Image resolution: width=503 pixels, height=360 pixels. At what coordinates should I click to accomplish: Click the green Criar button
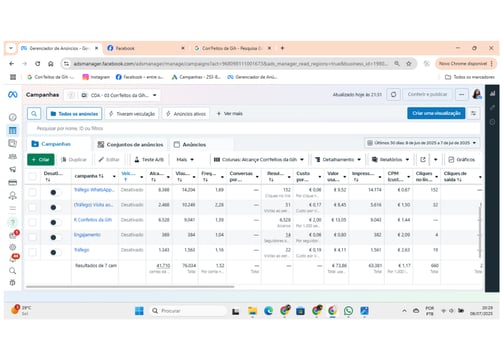[41, 160]
